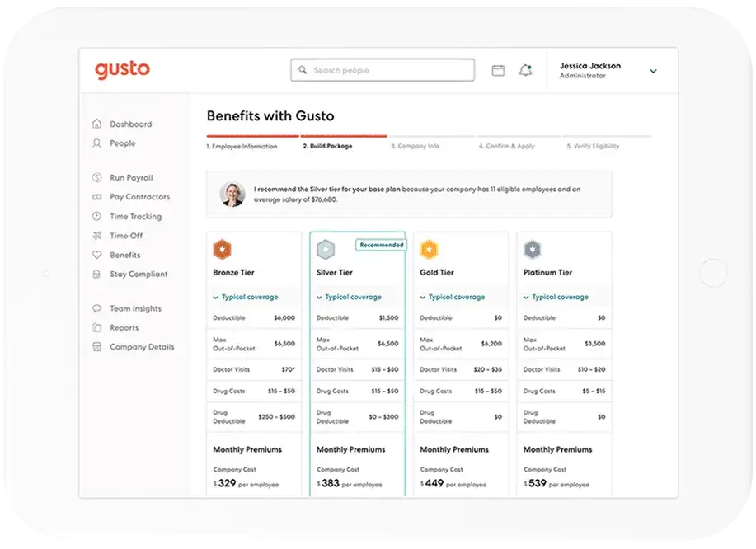This screenshot has width=756, height=549.
Task: Open Benefits in the sidebar
Action: 124,255
